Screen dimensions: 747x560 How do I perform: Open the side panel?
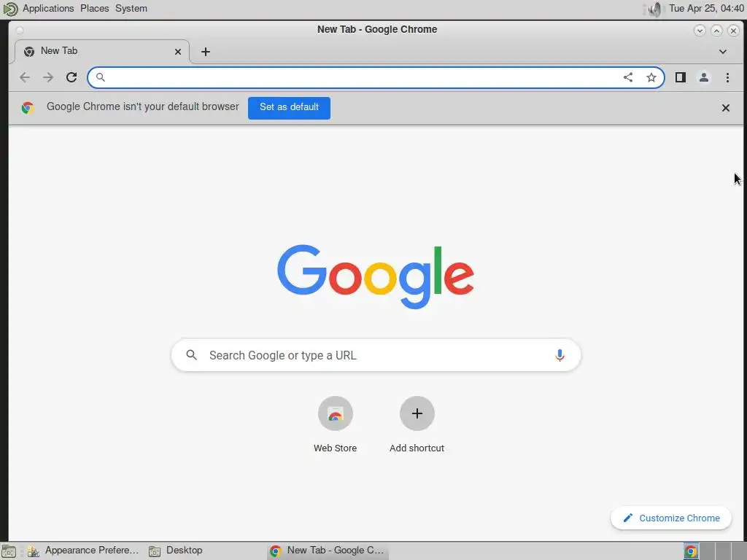[x=681, y=77]
